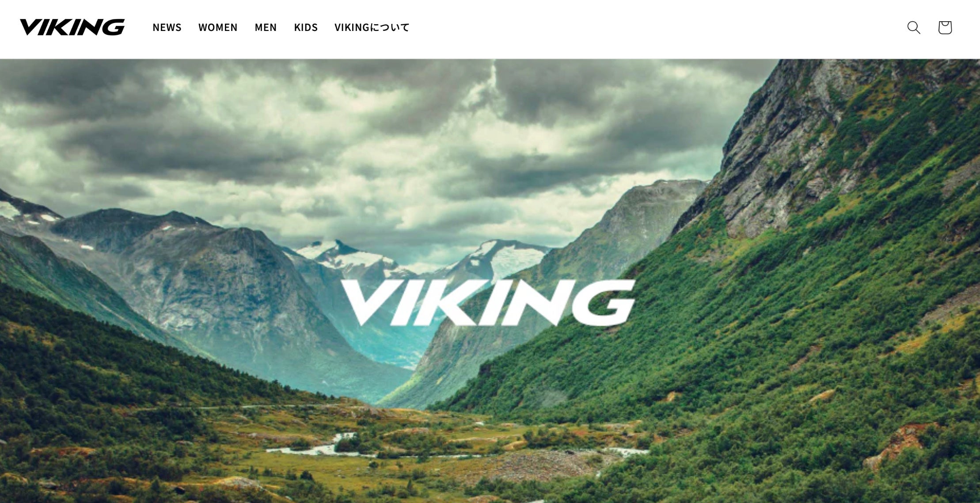Click the black VIKING header logo
980x503 pixels.
tap(72, 27)
